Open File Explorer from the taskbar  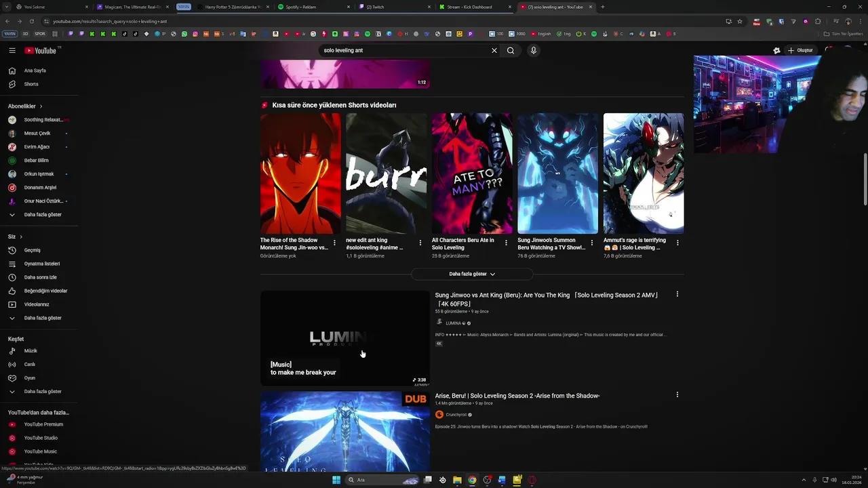point(458,480)
